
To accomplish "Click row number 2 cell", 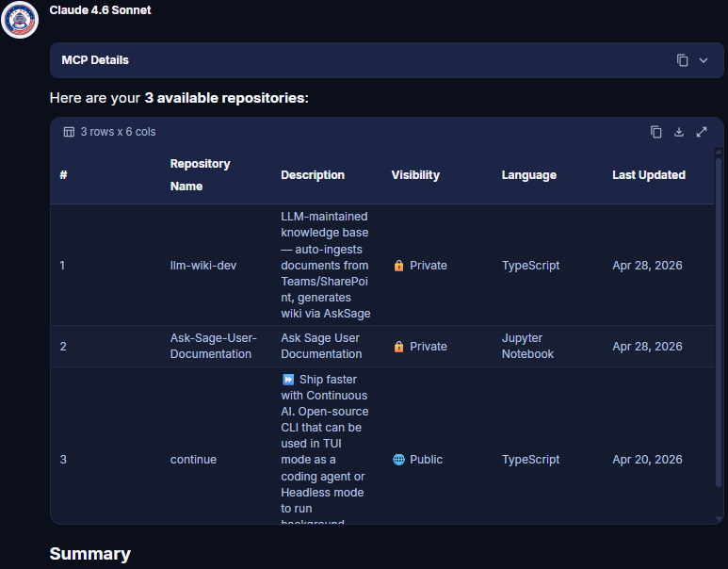I will click(x=63, y=347).
